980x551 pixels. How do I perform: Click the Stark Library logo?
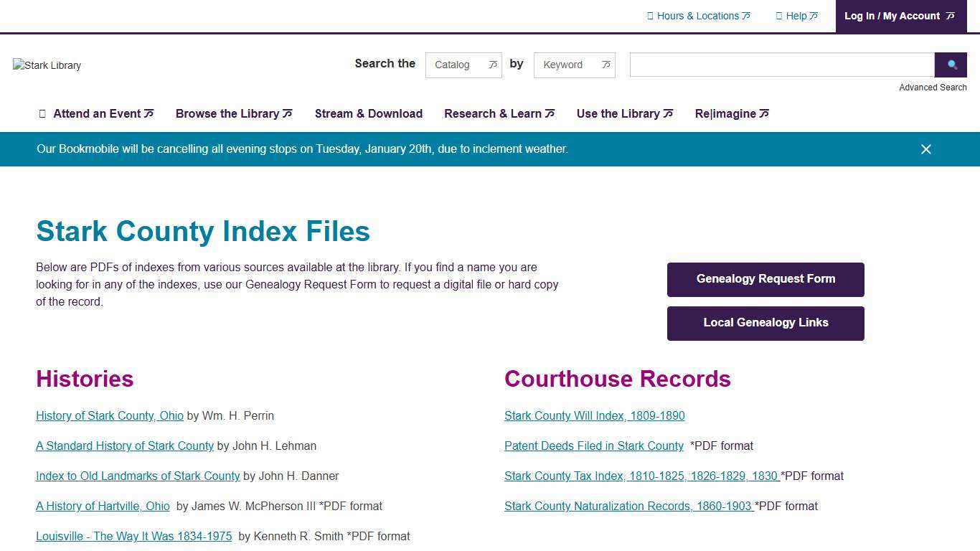pos(46,65)
